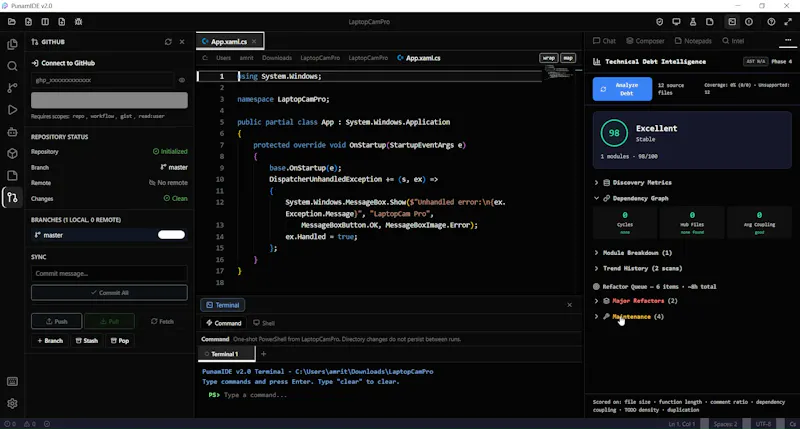Click the info circle icon in top-right toolbar
800x429 pixels.
pos(748,22)
